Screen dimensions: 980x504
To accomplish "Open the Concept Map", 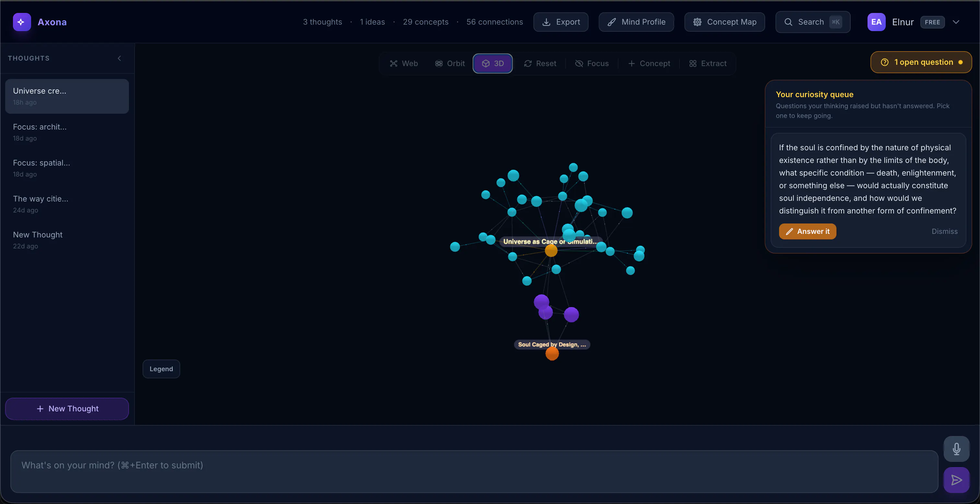I will click(x=724, y=22).
